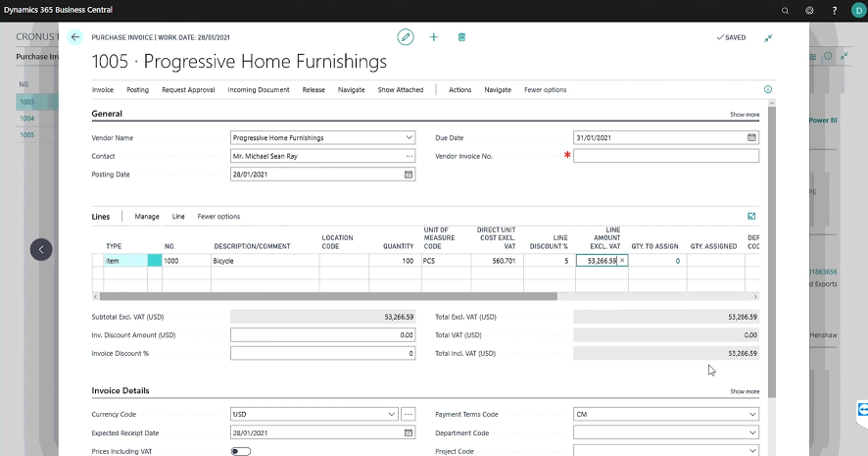This screenshot has width=868, height=456.
Task: Open the help question mark icon
Action: 835,11
